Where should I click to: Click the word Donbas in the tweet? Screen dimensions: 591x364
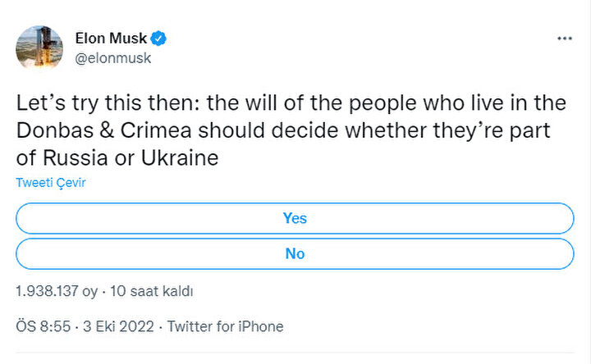pyautogui.click(x=55, y=130)
